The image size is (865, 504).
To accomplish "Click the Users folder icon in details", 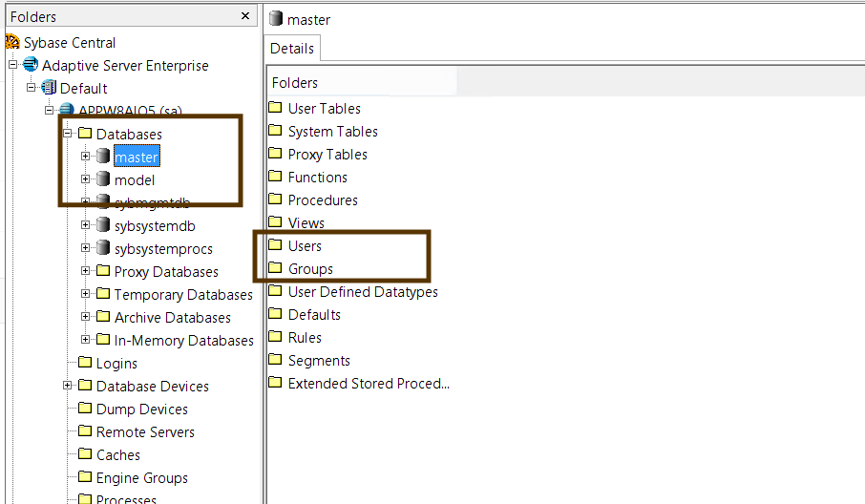I will click(275, 244).
